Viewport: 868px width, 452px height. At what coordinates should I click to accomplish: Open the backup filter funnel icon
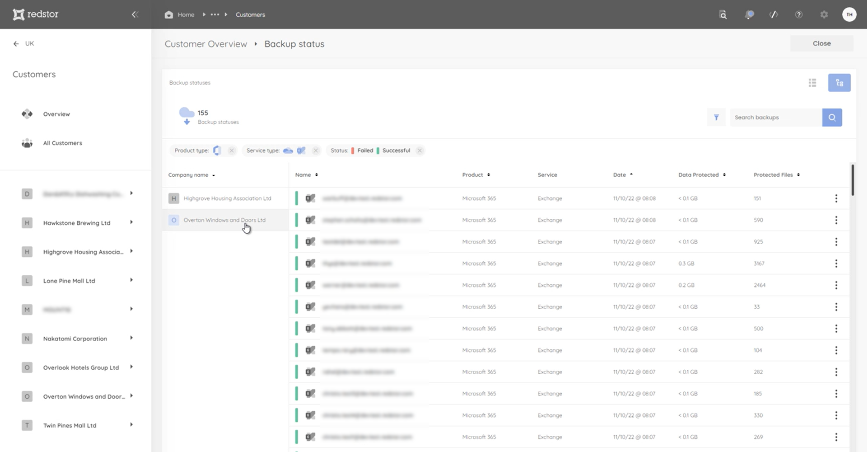click(716, 118)
